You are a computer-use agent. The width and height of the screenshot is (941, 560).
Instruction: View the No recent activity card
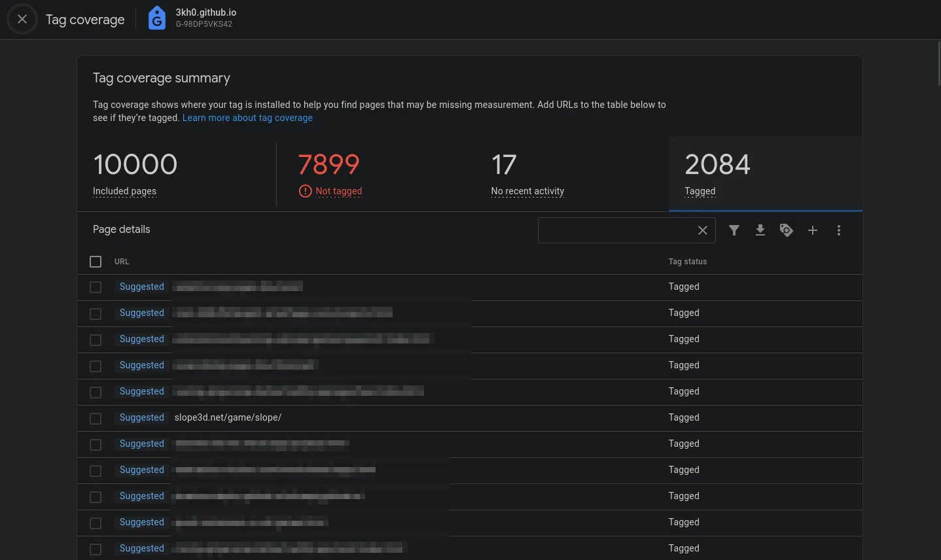[527, 173]
